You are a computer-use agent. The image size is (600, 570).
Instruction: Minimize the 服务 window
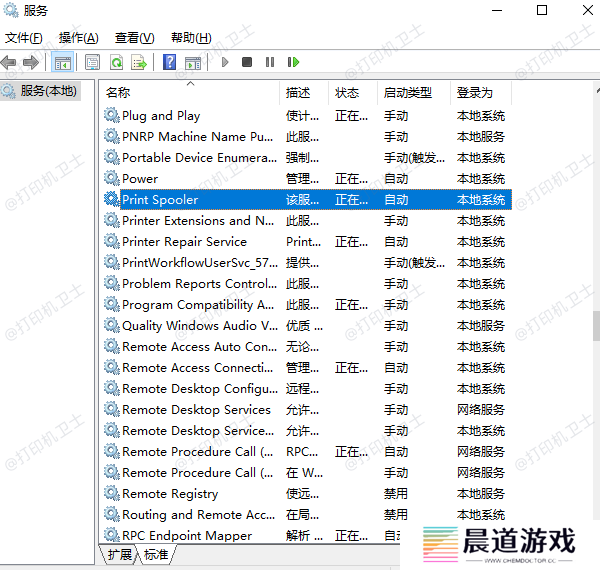click(497, 10)
